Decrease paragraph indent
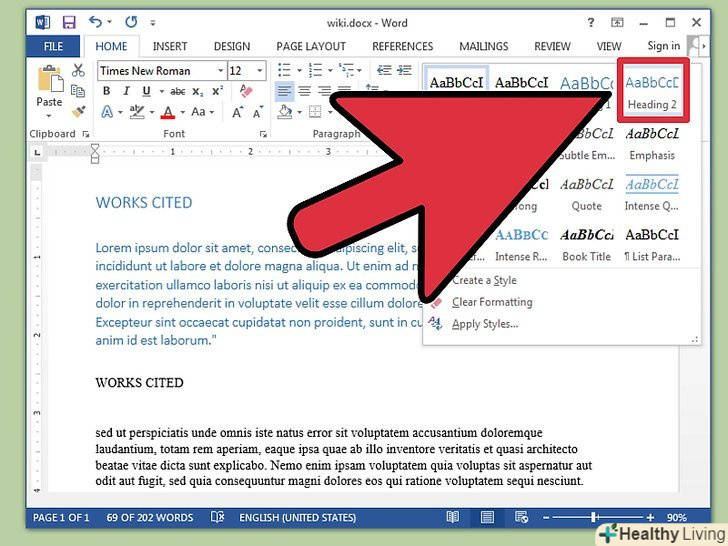Viewport: 728px width, 546px height. [384, 70]
